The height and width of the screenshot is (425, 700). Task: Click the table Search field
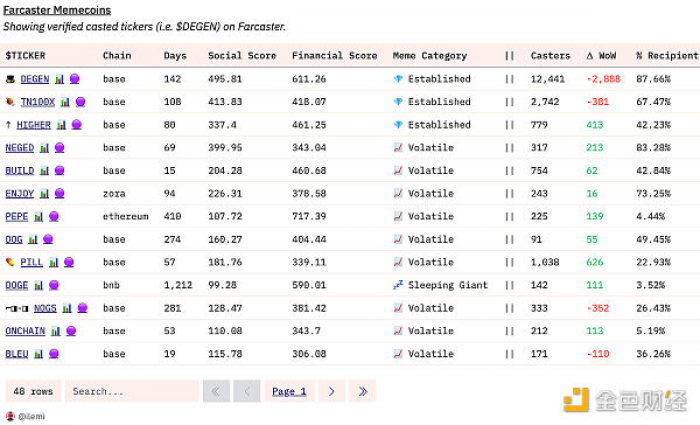click(132, 392)
